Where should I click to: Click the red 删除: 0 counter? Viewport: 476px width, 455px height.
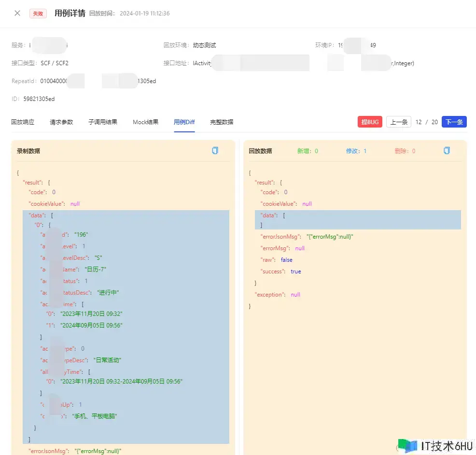(x=405, y=151)
